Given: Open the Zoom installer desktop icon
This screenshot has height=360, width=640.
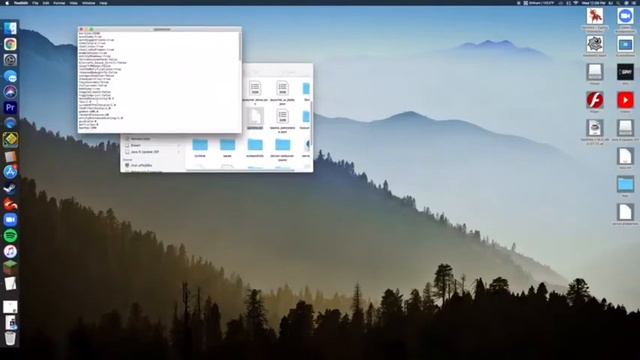Looking at the screenshot, I should [625, 16].
